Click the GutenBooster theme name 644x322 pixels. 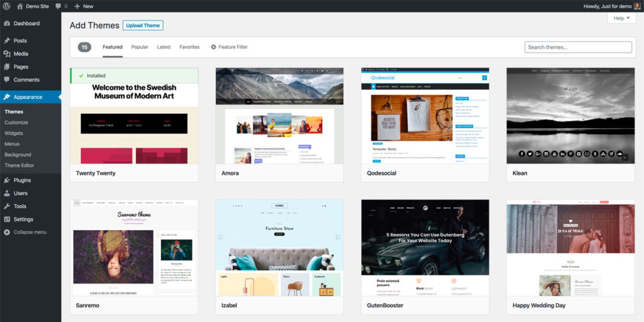click(x=386, y=306)
